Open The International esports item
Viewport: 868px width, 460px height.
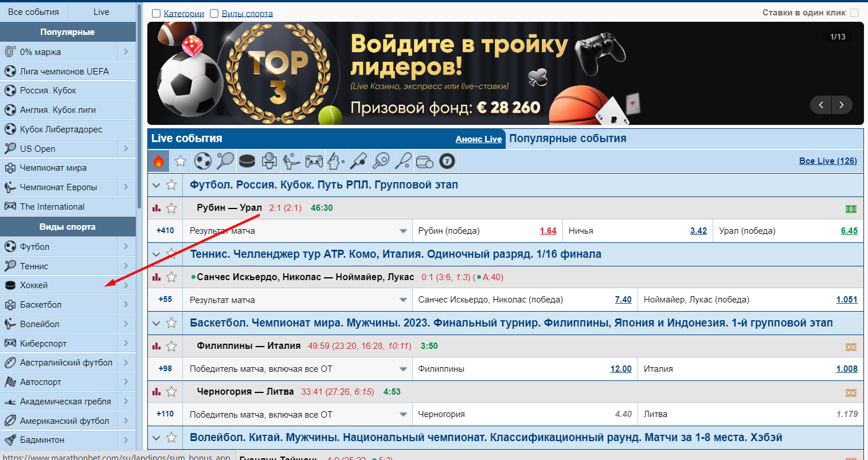[x=68, y=207]
